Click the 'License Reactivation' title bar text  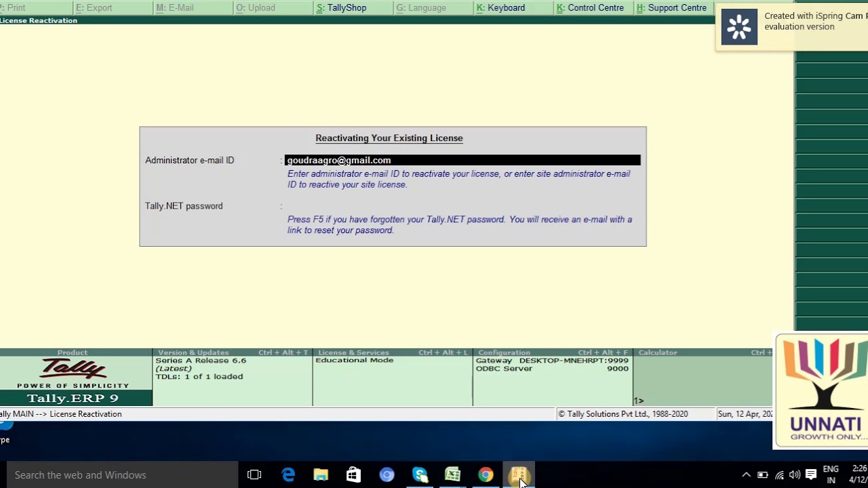39,20
